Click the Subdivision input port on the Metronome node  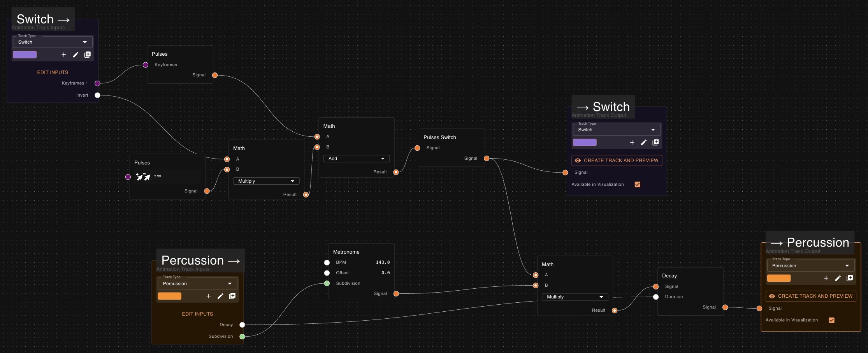click(327, 283)
